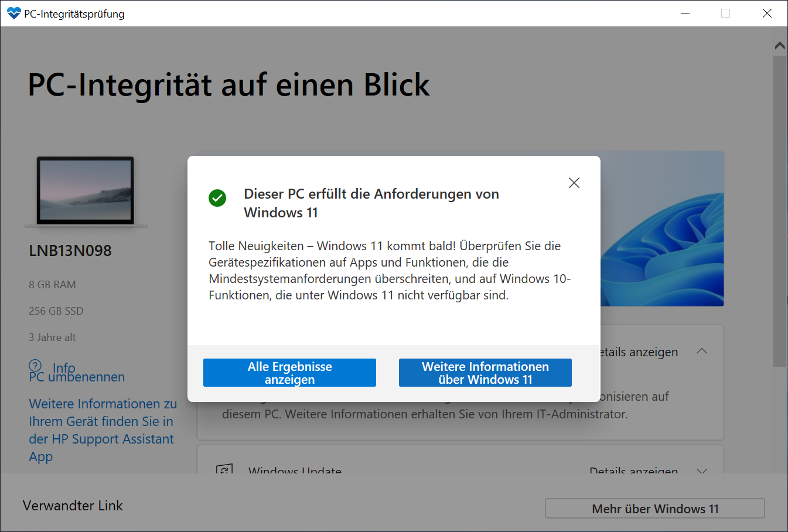The image size is (788, 532).
Task: Click the question mark Info icon
Action: pos(36,366)
